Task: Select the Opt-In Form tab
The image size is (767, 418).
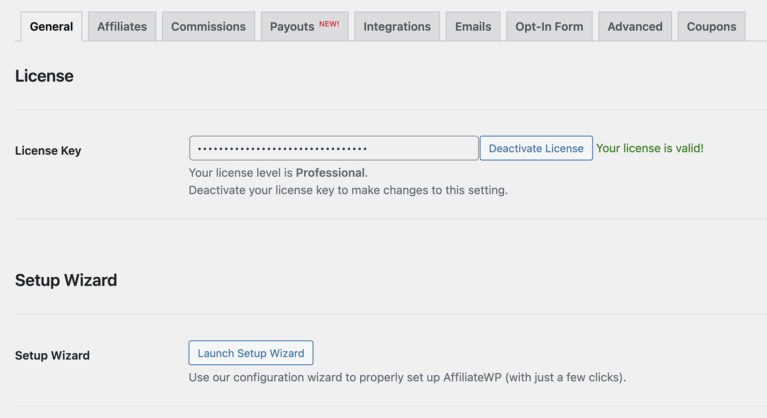Action: [x=549, y=27]
